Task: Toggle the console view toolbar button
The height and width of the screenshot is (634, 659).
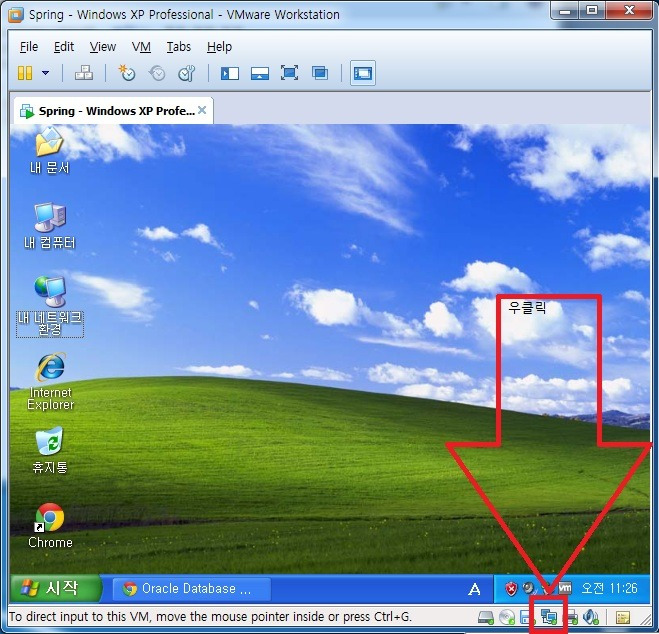Action: click(x=363, y=74)
